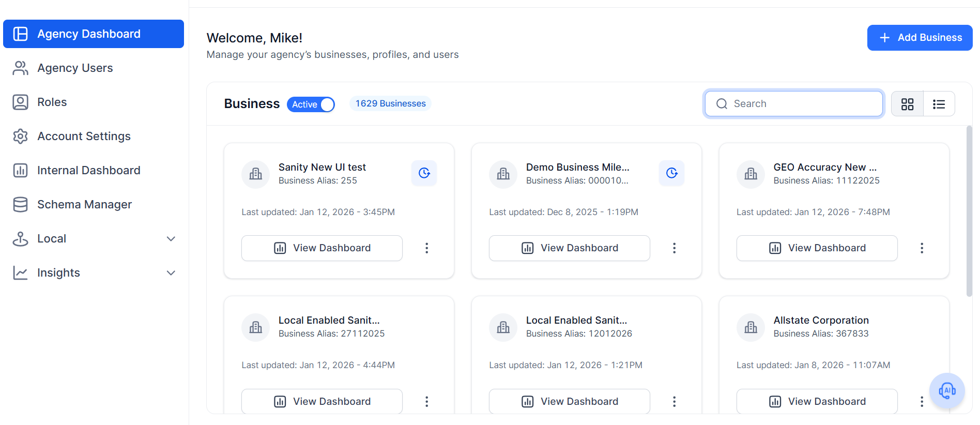
Task: Click the Agency Dashboard layout icon
Action: click(20, 34)
